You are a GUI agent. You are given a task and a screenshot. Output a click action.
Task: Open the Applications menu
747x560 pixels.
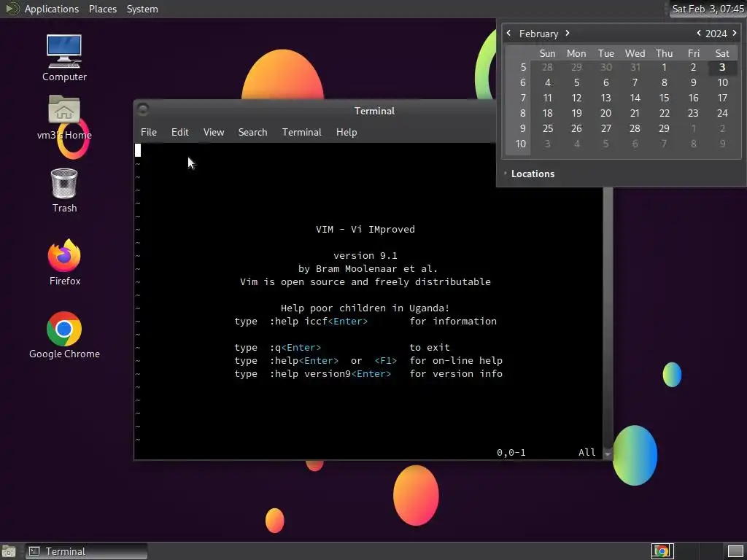[x=52, y=9]
